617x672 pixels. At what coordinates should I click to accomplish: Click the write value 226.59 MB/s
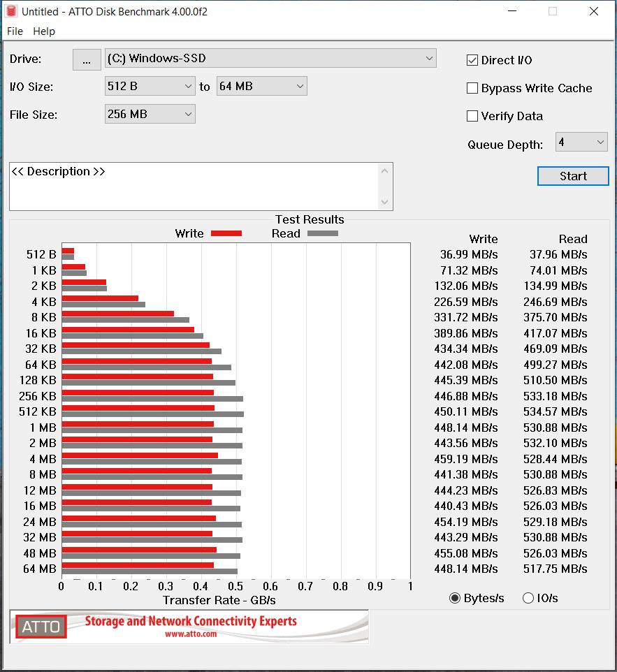465,302
